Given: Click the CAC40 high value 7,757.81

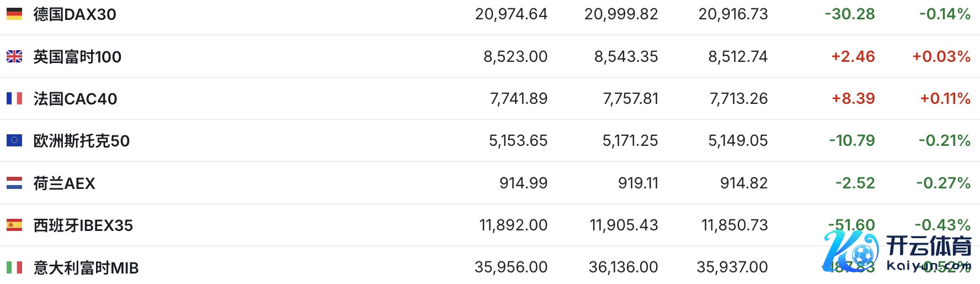Looking at the screenshot, I should [x=630, y=99].
